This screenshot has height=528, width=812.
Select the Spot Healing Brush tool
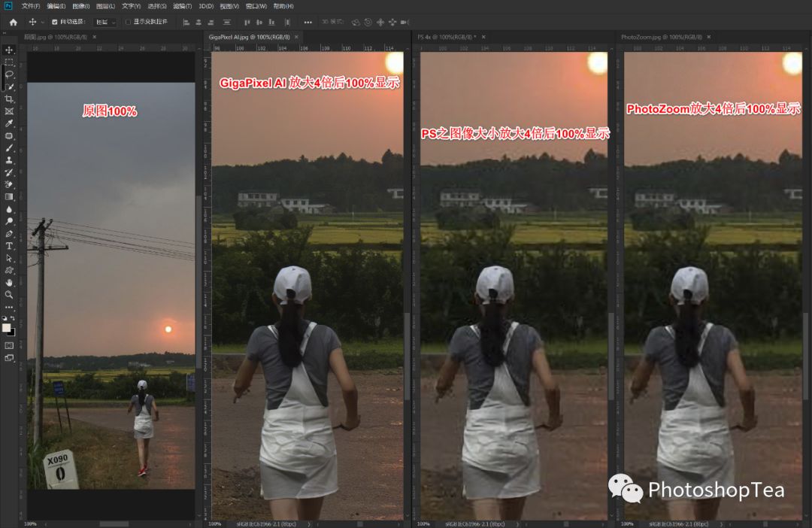[9, 135]
